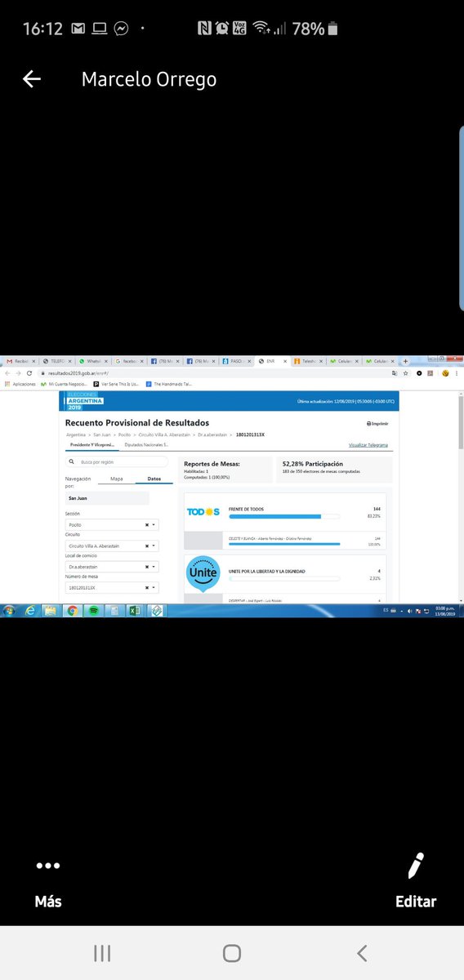This screenshot has height=980, width=464.
Task: Switch navigation to Mapa tab
Action: tap(117, 479)
